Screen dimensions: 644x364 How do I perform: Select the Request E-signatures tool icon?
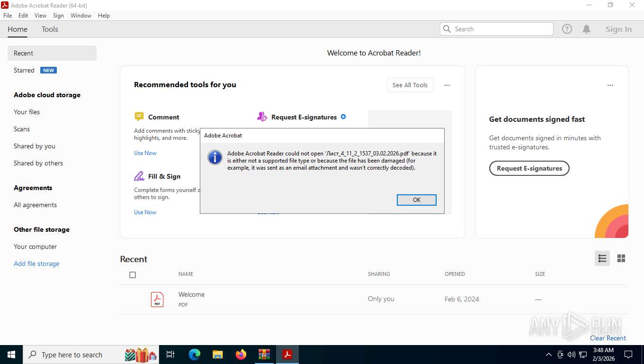262,117
